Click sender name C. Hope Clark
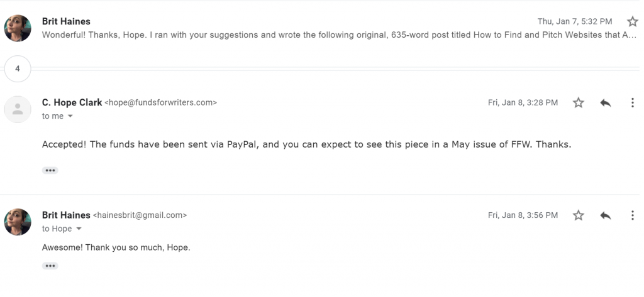 72,102
